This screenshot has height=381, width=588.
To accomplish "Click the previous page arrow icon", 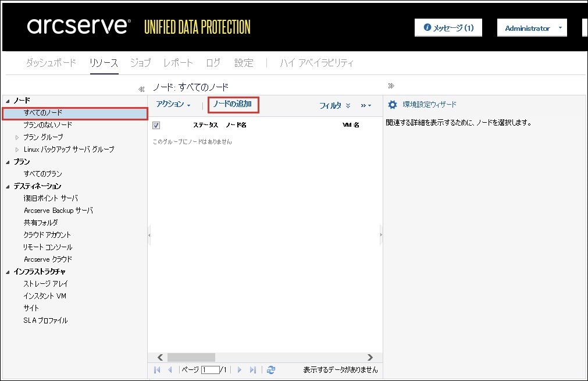I will click(x=170, y=370).
